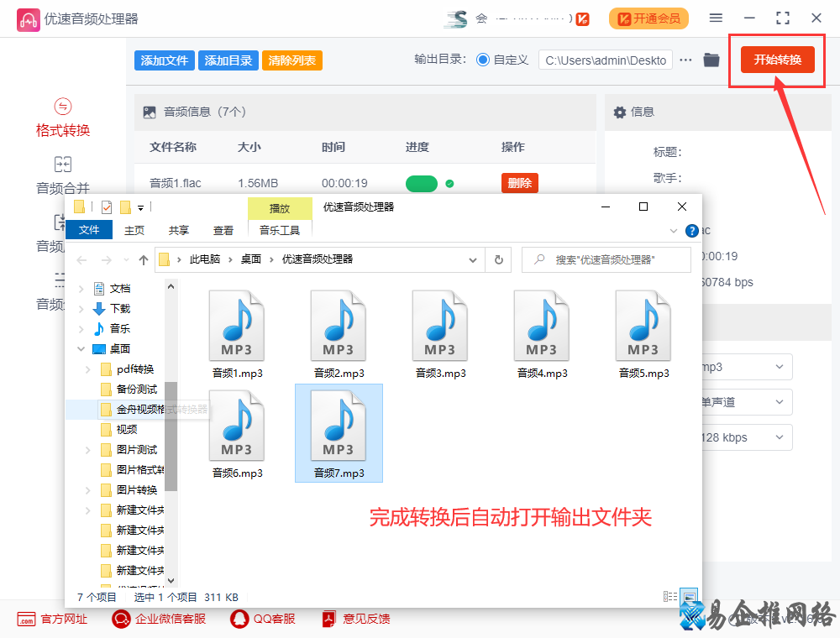Open the 开通会员 membership button
The width and height of the screenshot is (840, 638).
tap(648, 18)
